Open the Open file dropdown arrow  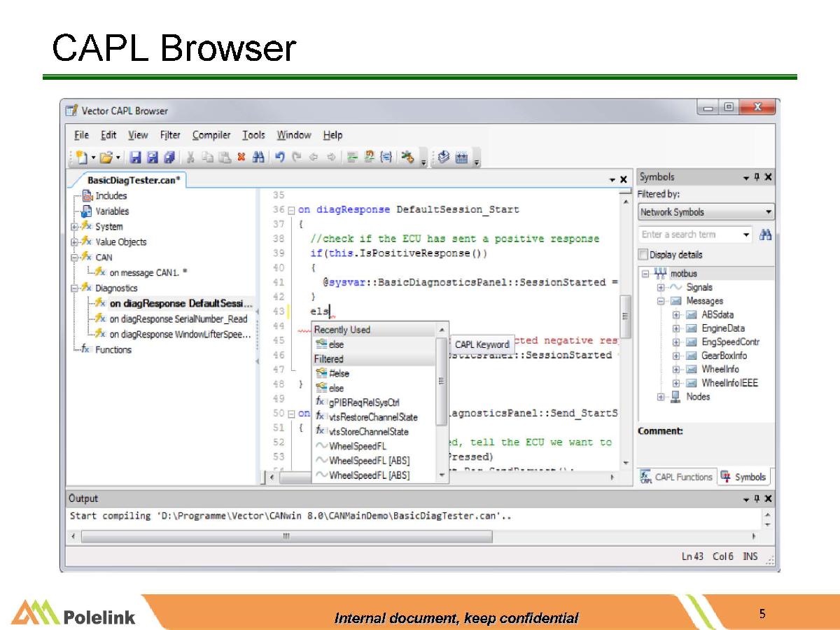(x=118, y=158)
